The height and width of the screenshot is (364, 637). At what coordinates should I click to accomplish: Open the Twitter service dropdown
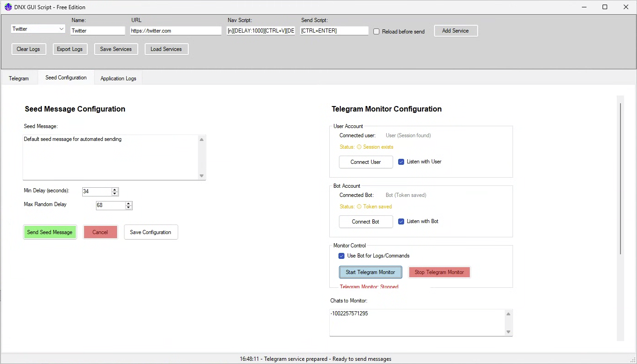click(38, 29)
